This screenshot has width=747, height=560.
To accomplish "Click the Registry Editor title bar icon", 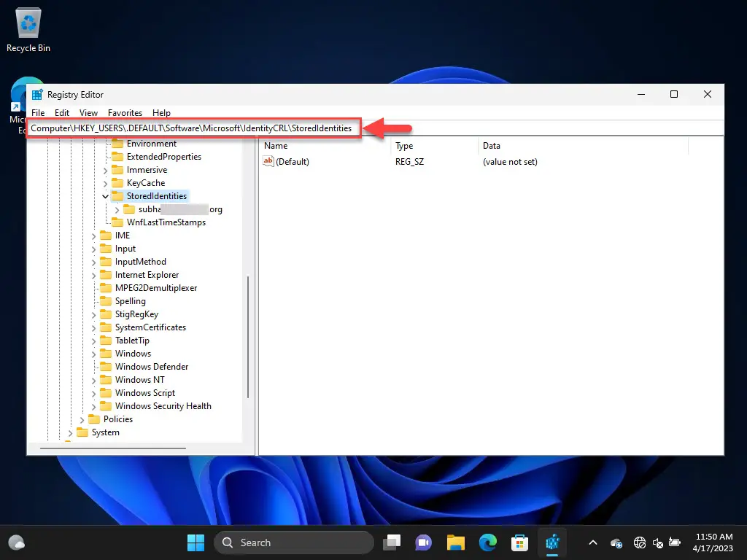I will [x=37, y=94].
